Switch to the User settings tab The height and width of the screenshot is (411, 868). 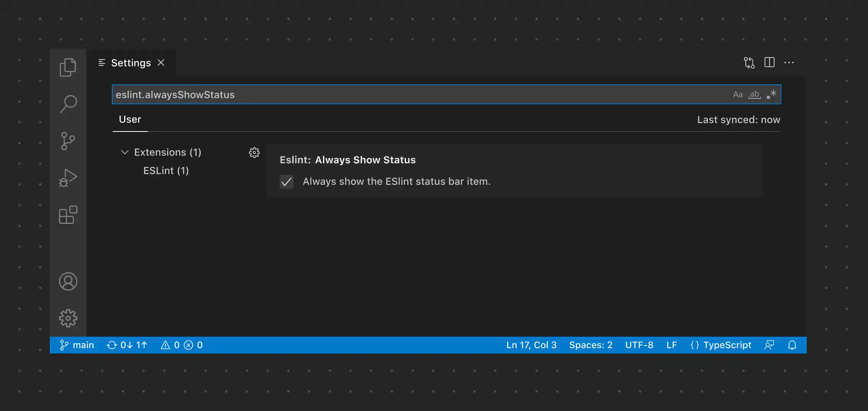click(130, 119)
